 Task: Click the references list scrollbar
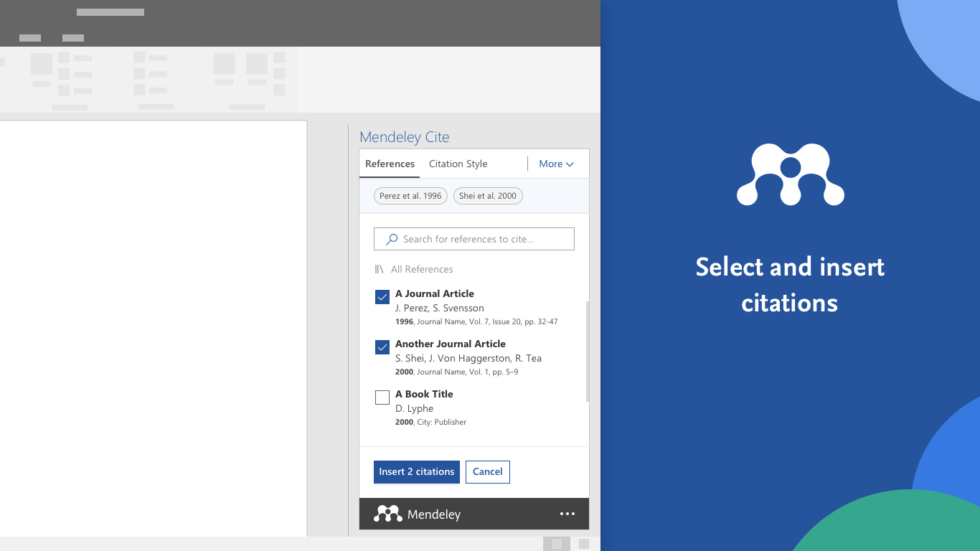tap(588, 352)
